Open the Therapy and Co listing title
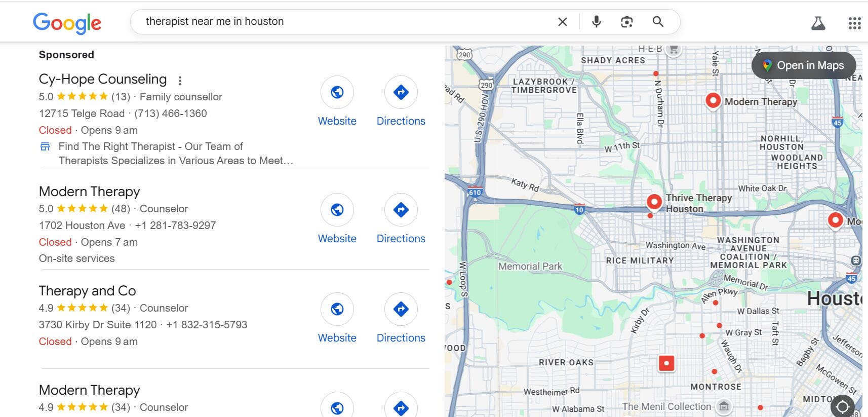The height and width of the screenshot is (417, 868). (87, 291)
